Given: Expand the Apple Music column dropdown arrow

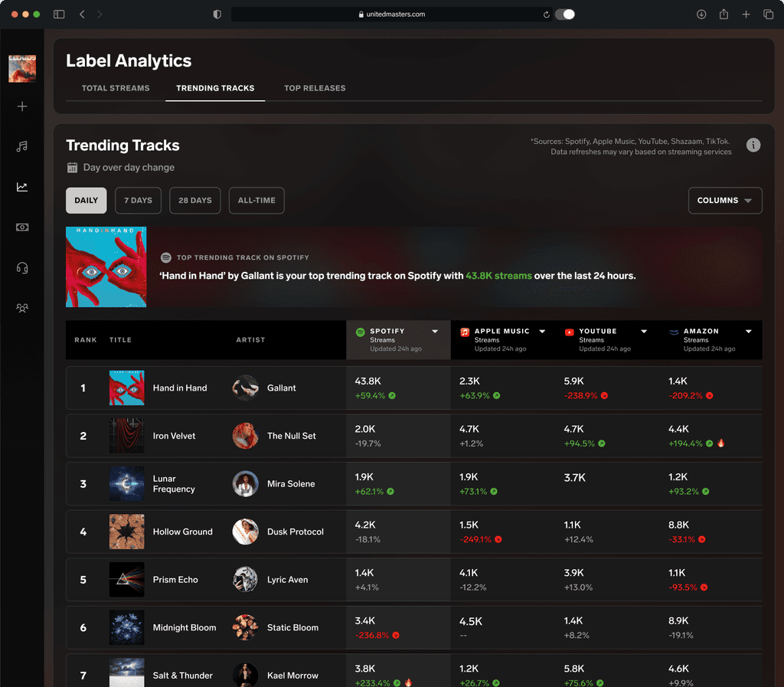Looking at the screenshot, I should (542, 332).
